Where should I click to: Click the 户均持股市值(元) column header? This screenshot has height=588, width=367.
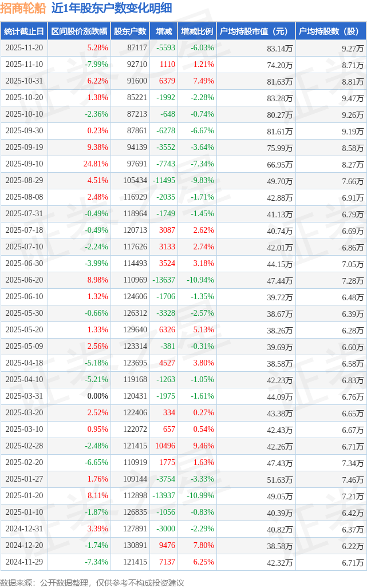(255, 31)
